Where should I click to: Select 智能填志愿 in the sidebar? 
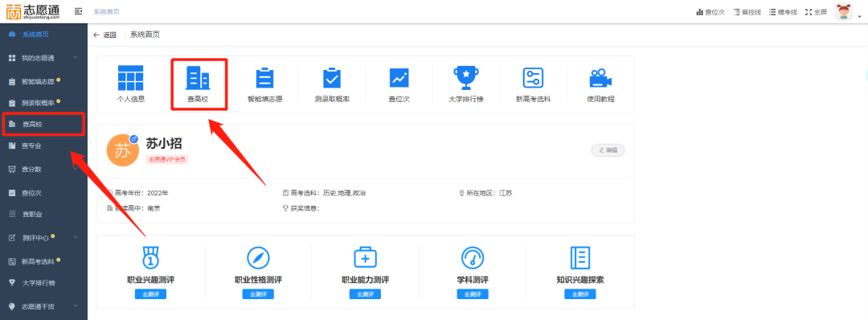tap(43, 81)
